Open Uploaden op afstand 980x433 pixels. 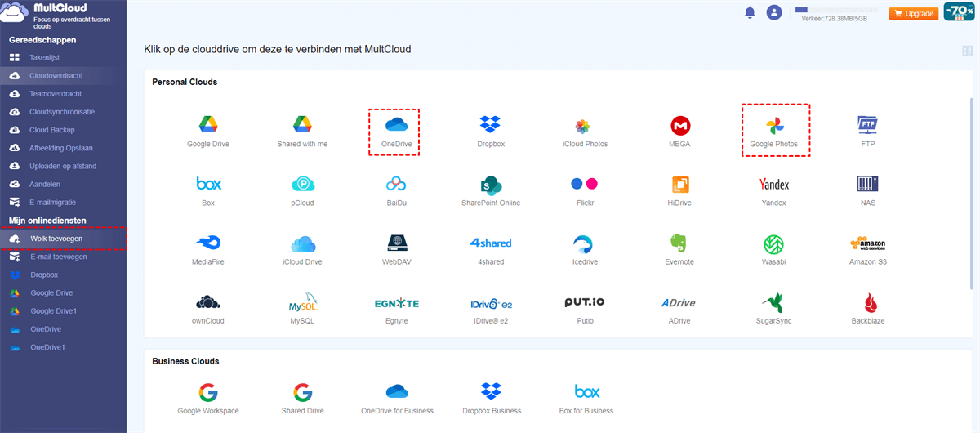(63, 166)
